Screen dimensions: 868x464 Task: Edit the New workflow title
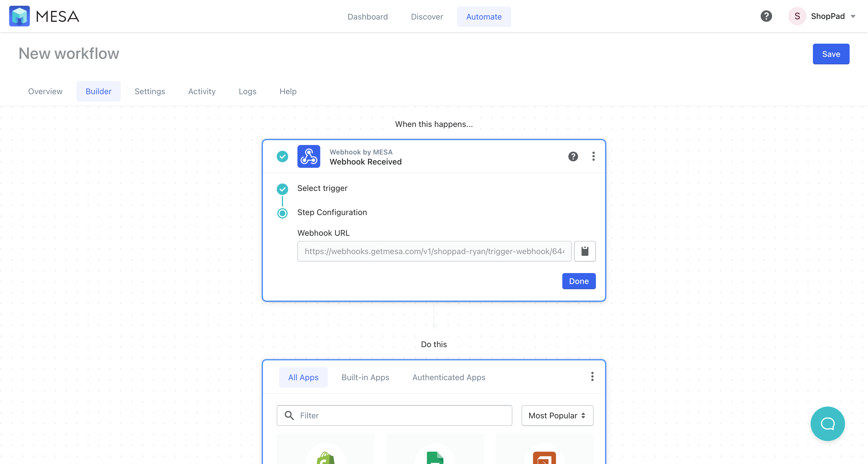click(69, 54)
